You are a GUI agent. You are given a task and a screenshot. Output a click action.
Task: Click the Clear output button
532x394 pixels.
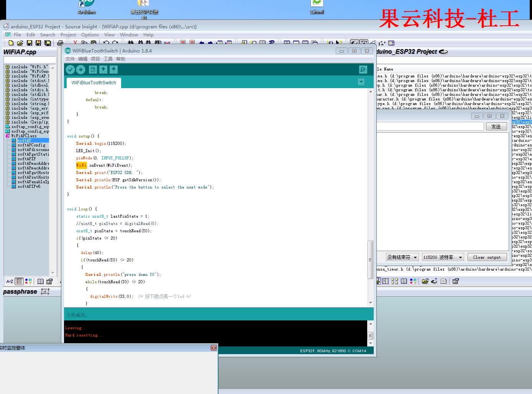pos(487,257)
